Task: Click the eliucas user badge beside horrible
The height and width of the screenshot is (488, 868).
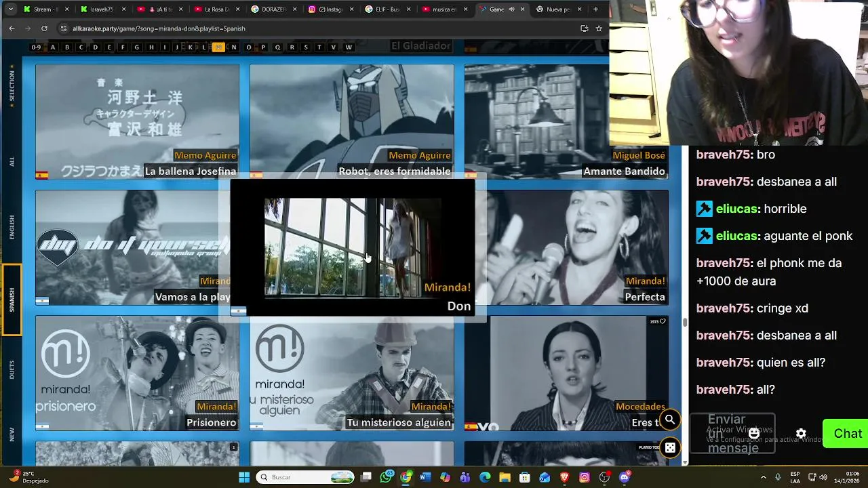Action: click(704, 209)
